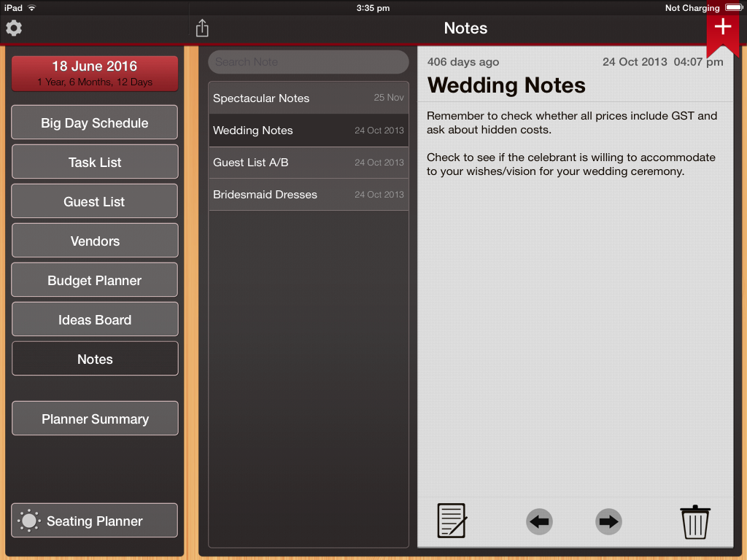This screenshot has height=560, width=747.
Task: Go to previous note with left arrow
Action: point(539,521)
